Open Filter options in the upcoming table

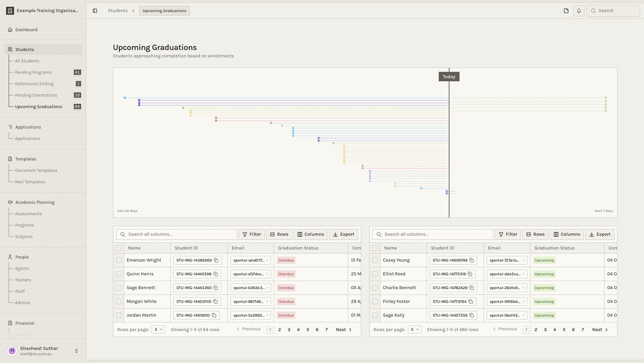508,234
